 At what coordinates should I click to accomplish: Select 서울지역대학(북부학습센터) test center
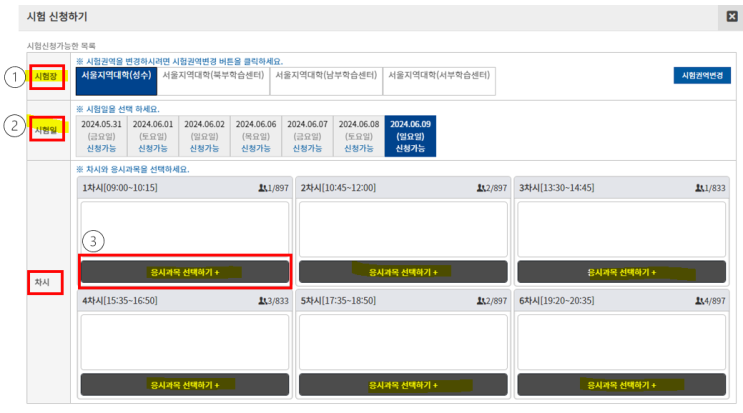(x=213, y=81)
